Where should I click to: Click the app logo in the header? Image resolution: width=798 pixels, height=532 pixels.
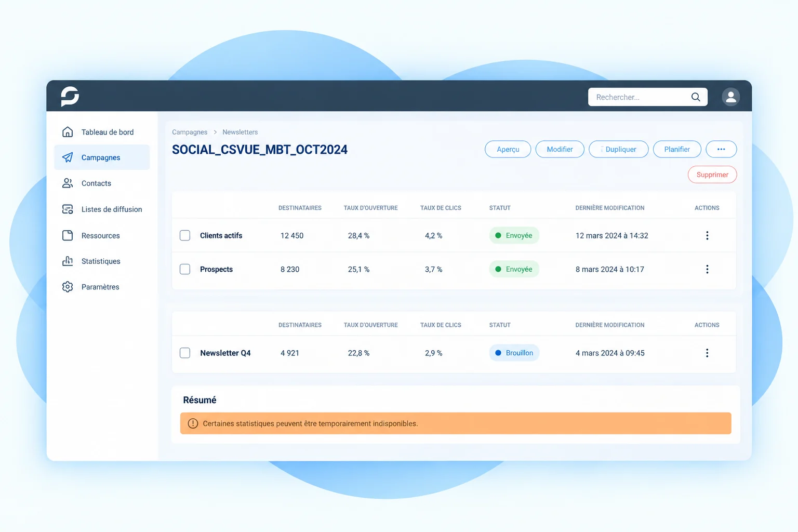[70, 96]
